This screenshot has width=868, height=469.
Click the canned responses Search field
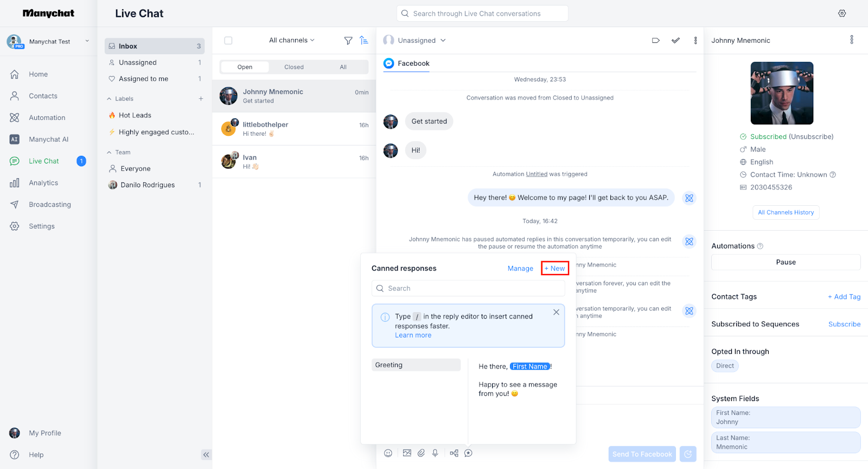click(x=468, y=288)
